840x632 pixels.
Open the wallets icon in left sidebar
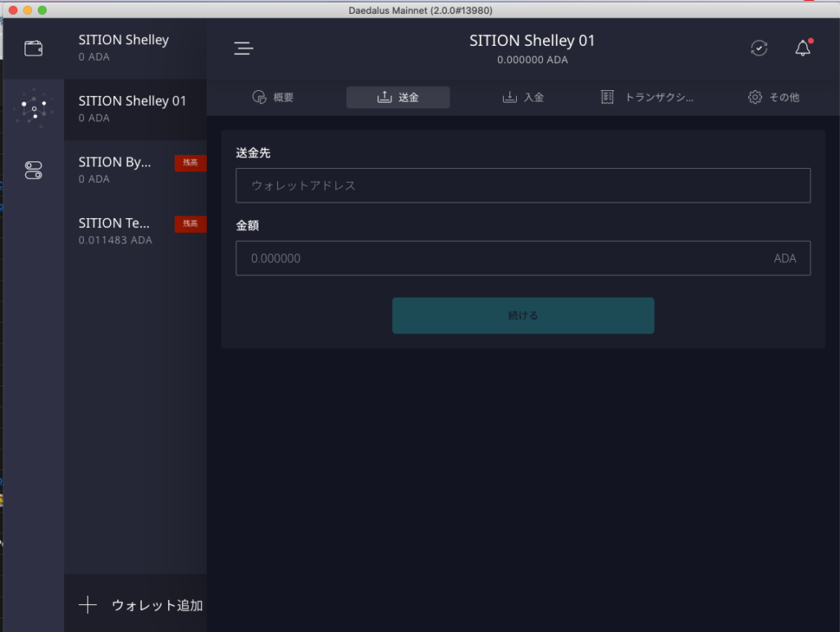click(33, 48)
